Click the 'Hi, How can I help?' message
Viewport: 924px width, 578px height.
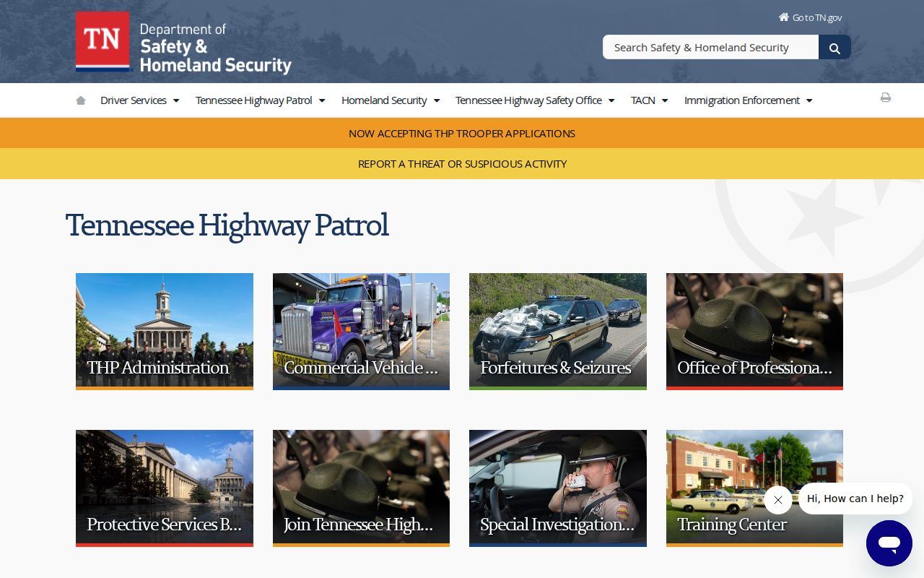855,499
